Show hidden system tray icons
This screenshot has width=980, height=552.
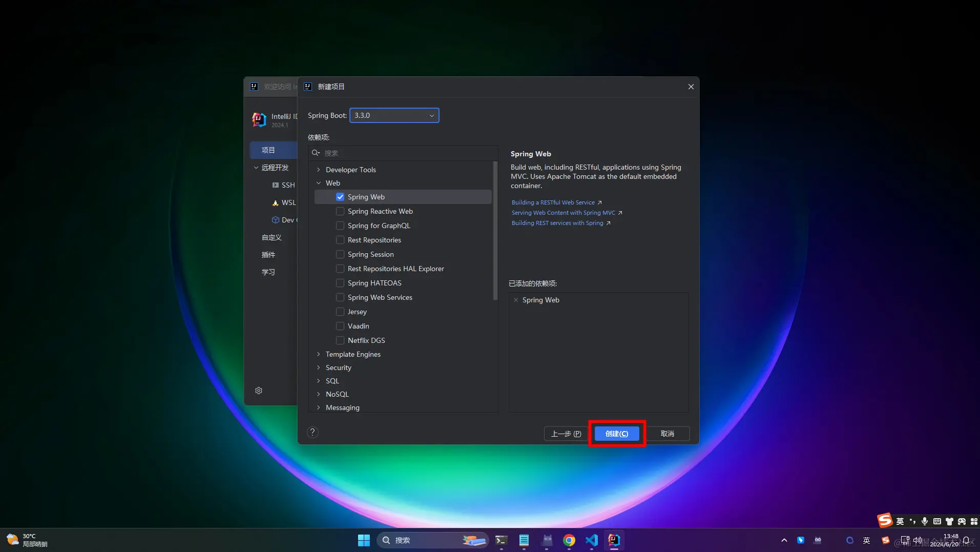click(784, 540)
